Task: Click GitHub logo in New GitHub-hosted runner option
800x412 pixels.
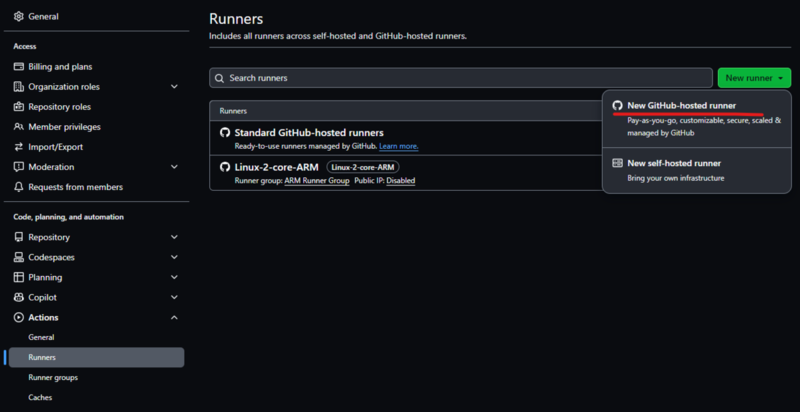Action: point(617,106)
